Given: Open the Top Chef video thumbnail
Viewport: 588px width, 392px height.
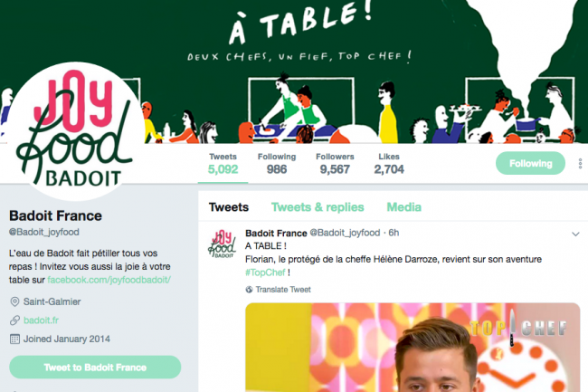Looking at the screenshot, I should point(413,348).
